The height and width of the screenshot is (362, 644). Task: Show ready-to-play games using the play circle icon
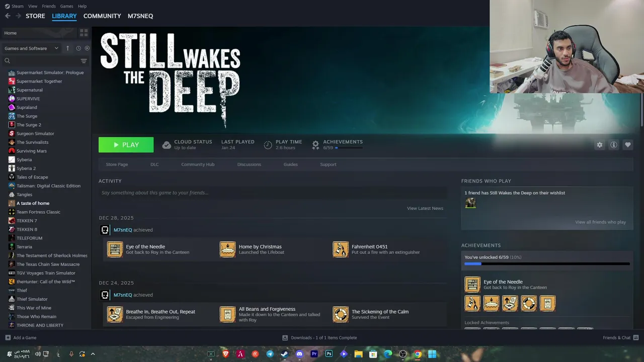click(x=87, y=48)
